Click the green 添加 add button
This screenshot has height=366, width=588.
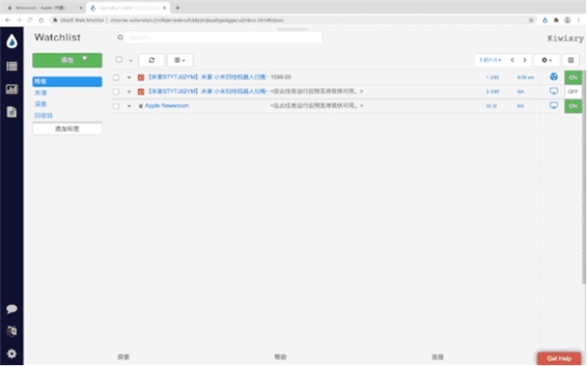tap(67, 60)
